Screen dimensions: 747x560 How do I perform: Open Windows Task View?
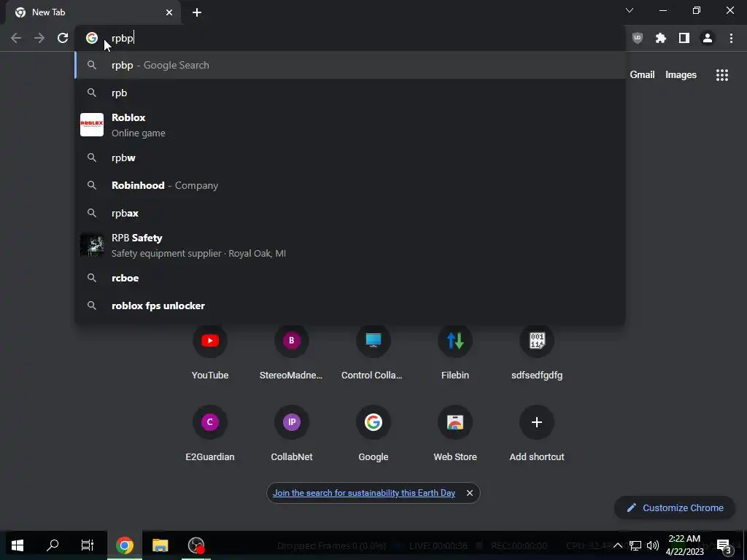[88, 545]
